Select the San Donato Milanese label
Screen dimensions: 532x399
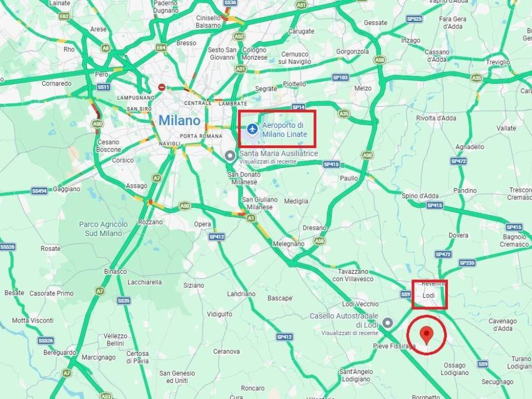tap(244, 178)
